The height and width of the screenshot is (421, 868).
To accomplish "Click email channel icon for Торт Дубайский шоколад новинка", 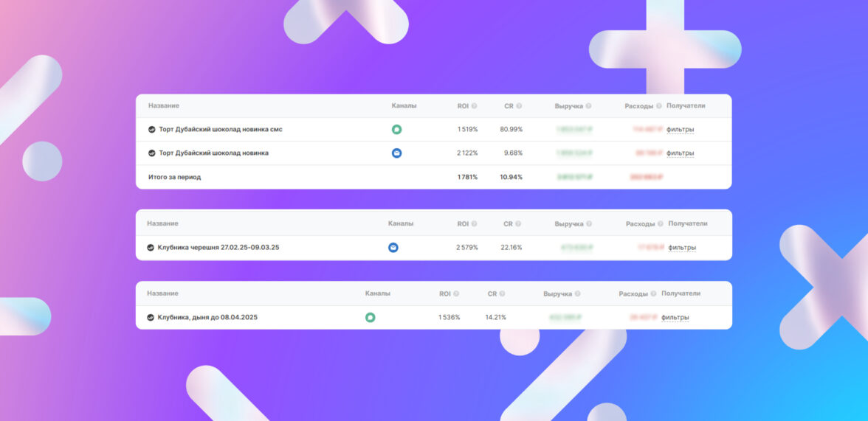I will click(396, 153).
